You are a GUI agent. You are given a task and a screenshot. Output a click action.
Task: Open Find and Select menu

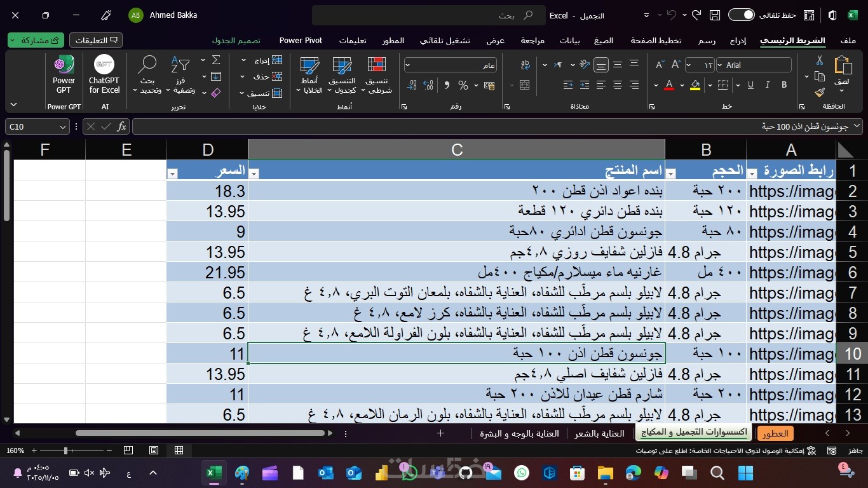coord(147,75)
